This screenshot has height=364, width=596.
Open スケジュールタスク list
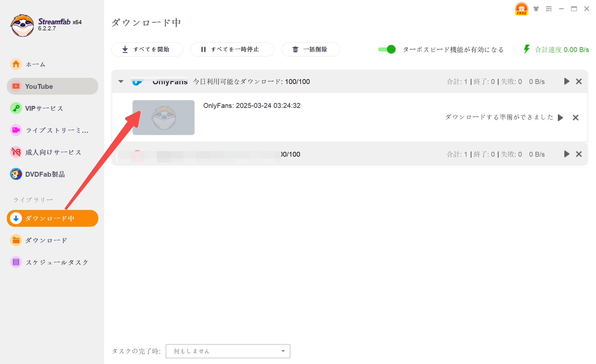52,262
